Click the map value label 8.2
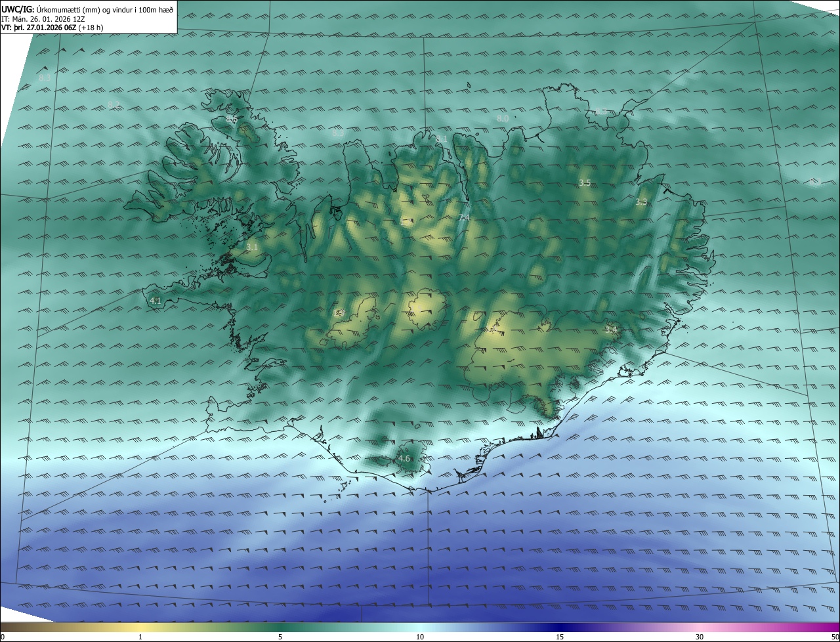This screenshot has width=840, height=642. [x=114, y=105]
